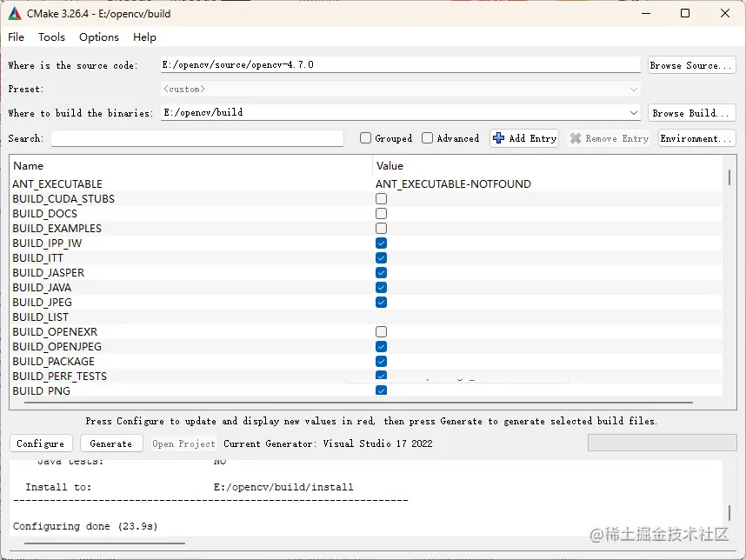This screenshot has width=746, height=560.
Task: Toggle the Advanced checkbox
Action: click(427, 138)
